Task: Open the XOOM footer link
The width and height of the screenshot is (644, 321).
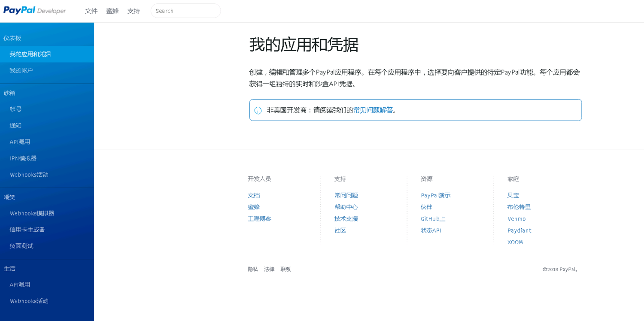Action: pos(515,242)
